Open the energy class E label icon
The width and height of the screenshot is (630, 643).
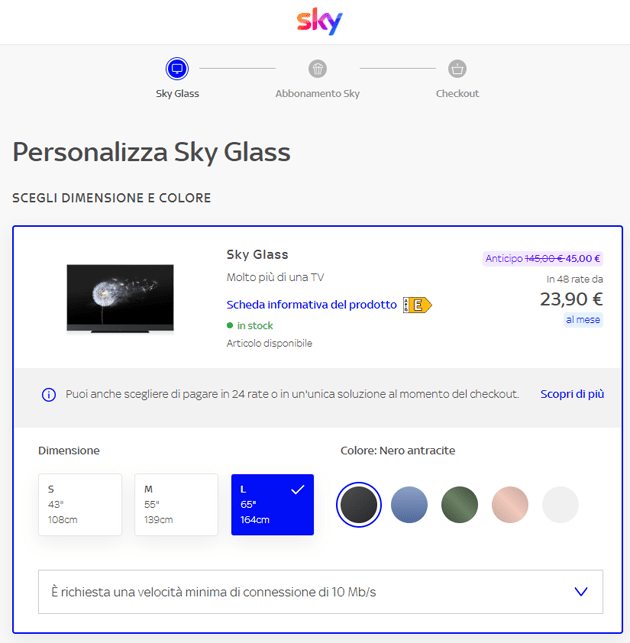click(x=417, y=305)
